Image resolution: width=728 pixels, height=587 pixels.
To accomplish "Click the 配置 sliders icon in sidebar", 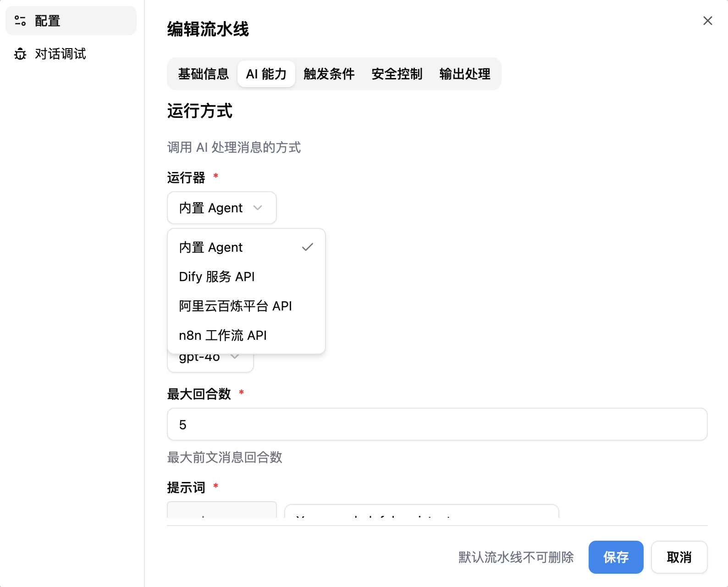I will [x=20, y=21].
